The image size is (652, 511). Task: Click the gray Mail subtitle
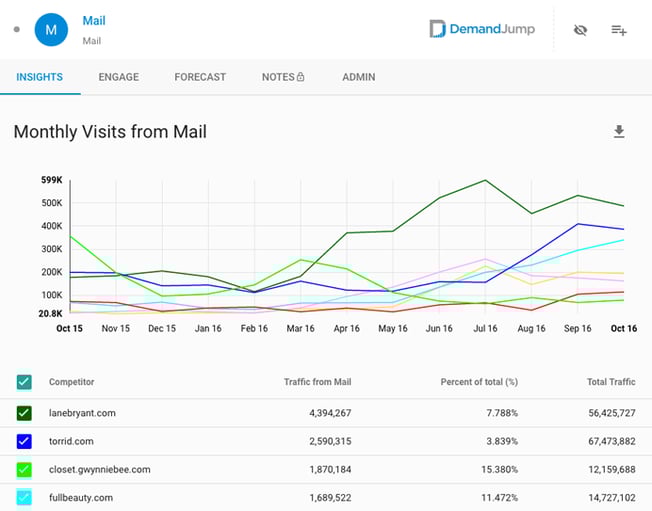tap(91, 41)
